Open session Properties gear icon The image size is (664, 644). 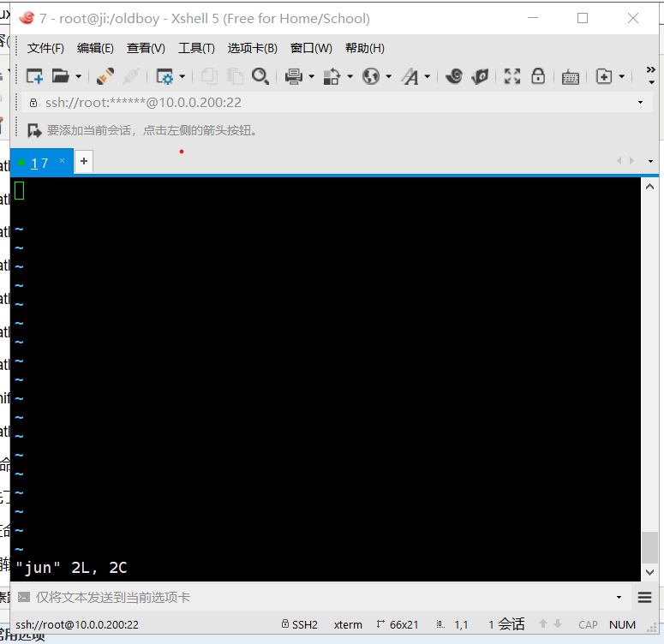[x=165, y=76]
